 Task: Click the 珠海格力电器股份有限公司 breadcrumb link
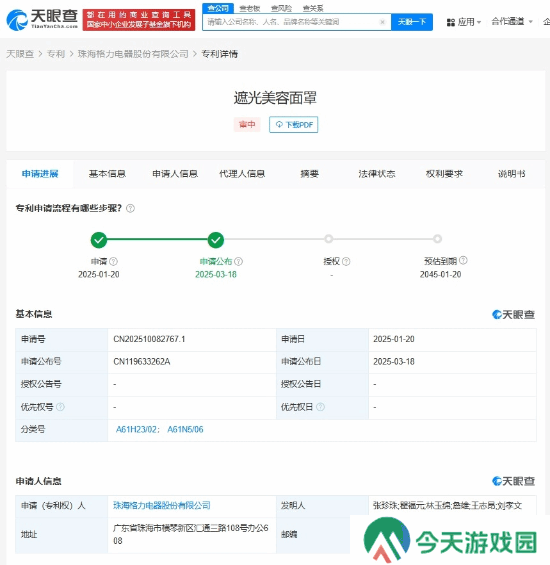tap(133, 54)
